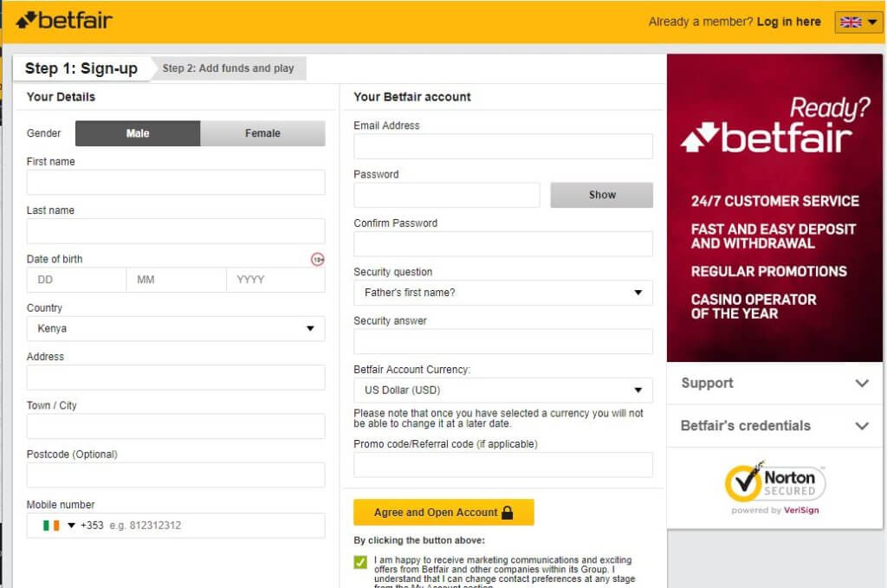Click the Last name input field
Screen dimensions: 887x588
(176, 231)
